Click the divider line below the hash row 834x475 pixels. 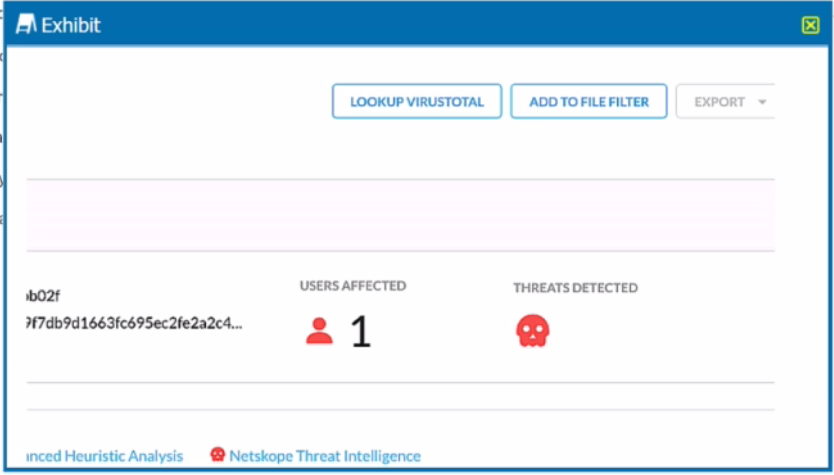[x=400, y=382]
